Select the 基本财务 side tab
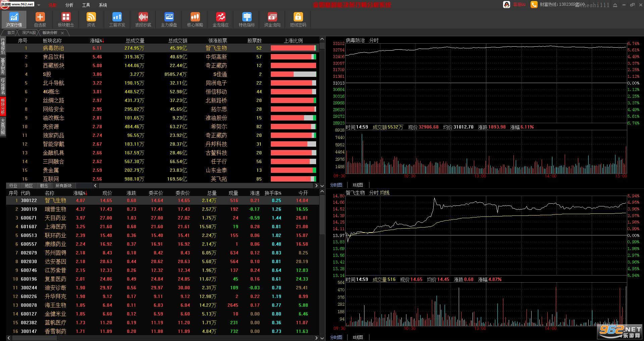 tap(3, 66)
